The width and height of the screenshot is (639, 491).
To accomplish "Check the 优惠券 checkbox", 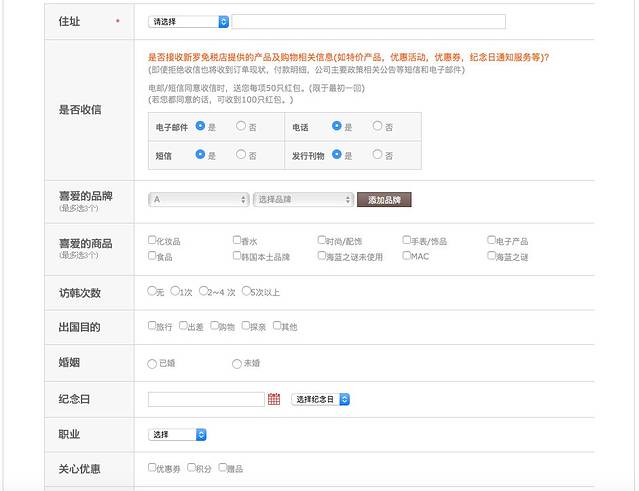I will tap(152, 467).
